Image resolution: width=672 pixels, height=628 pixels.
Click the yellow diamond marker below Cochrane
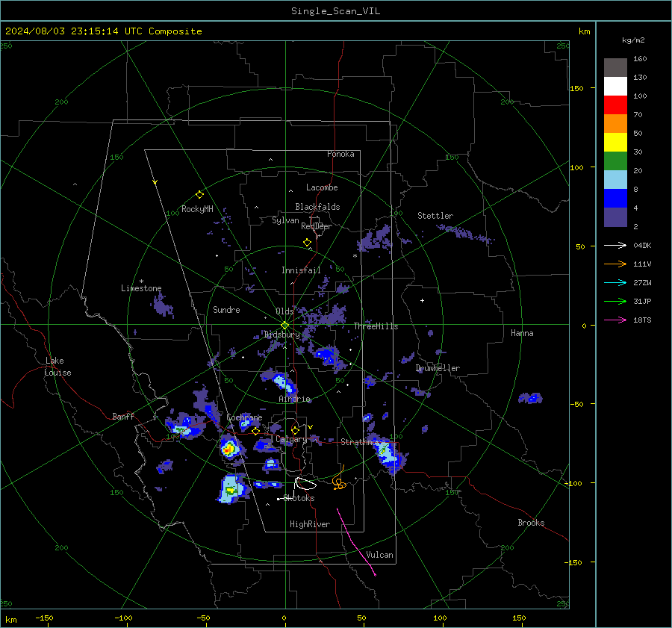tap(256, 431)
